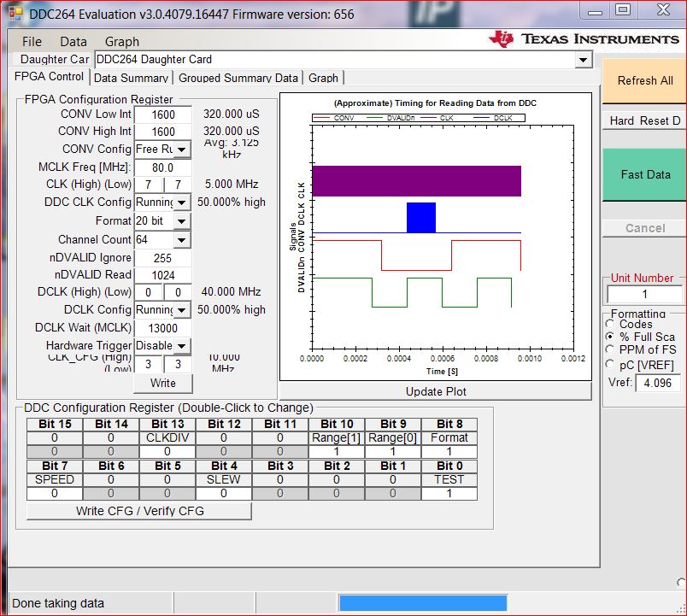This screenshot has height=616, width=687.
Task: Select pC [VREF] formatting radio button
Action: click(609, 364)
